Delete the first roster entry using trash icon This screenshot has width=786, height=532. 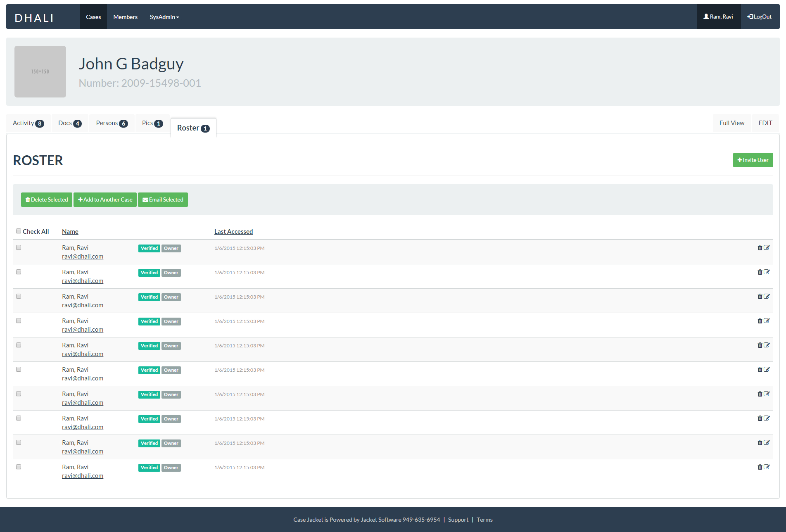[760, 248]
